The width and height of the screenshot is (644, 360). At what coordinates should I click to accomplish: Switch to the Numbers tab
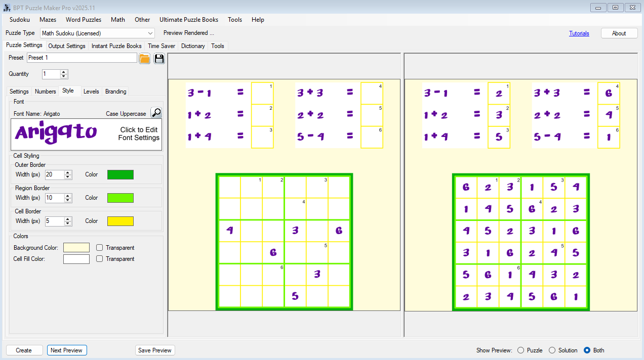point(45,92)
